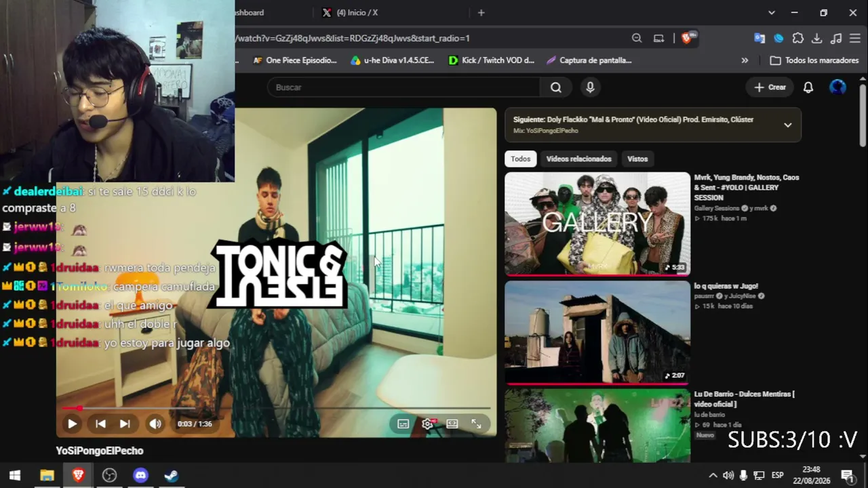Open the YouTube account avatar
Viewport: 868px width, 488px height.
(x=837, y=87)
